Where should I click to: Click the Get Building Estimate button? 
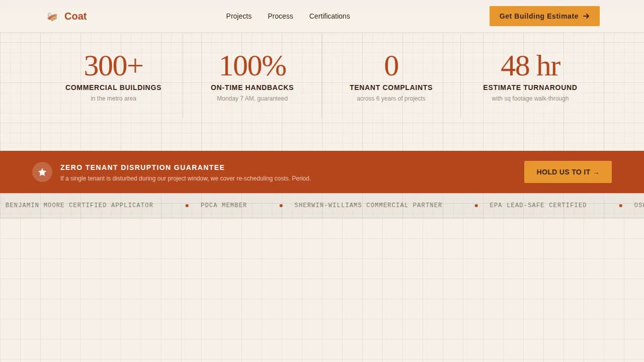coord(538,16)
